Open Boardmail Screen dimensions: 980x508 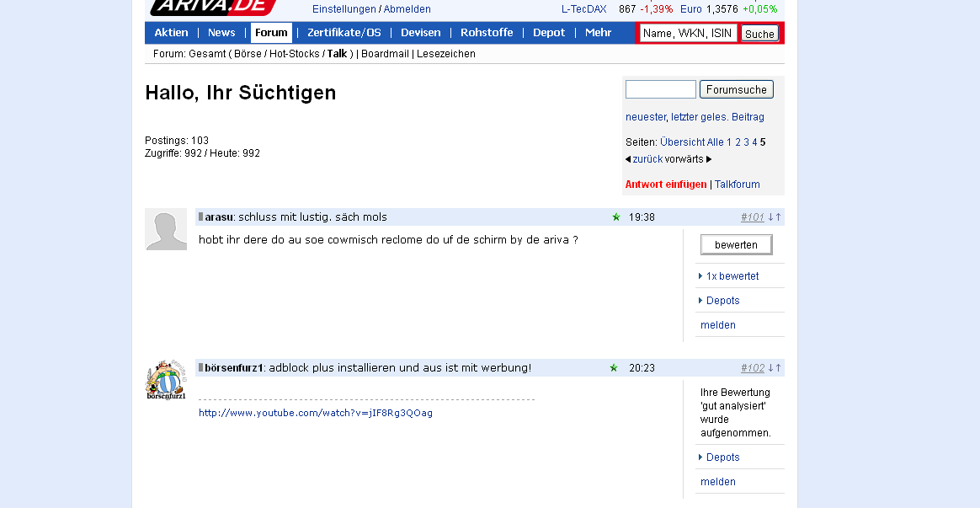coord(385,54)
